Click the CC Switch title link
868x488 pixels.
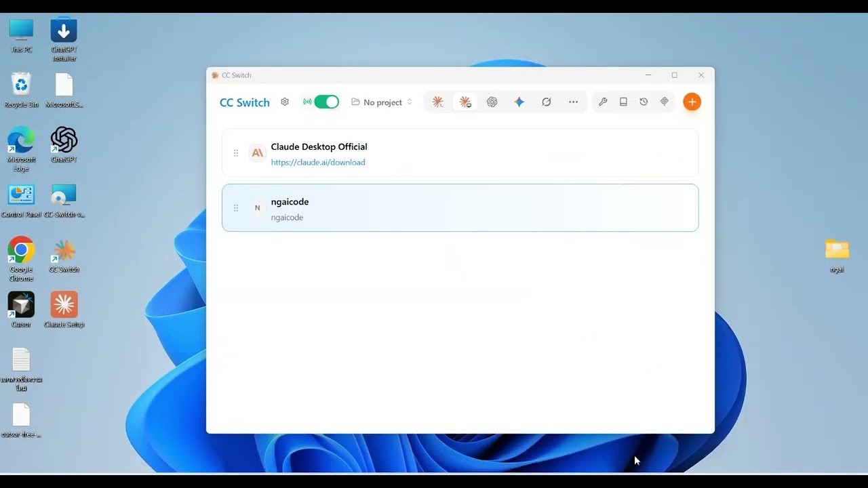(x=245, y=102)
